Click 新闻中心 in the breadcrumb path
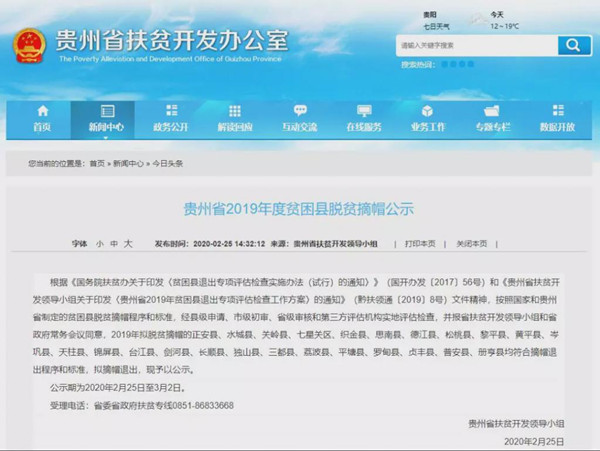Viewport: 600px width, 451px height. (126, 163)
